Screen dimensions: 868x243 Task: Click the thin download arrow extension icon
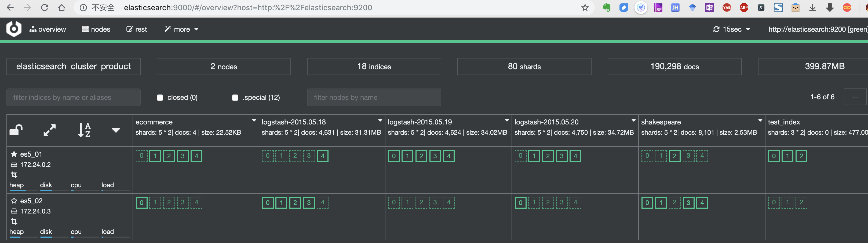point(812,8)
